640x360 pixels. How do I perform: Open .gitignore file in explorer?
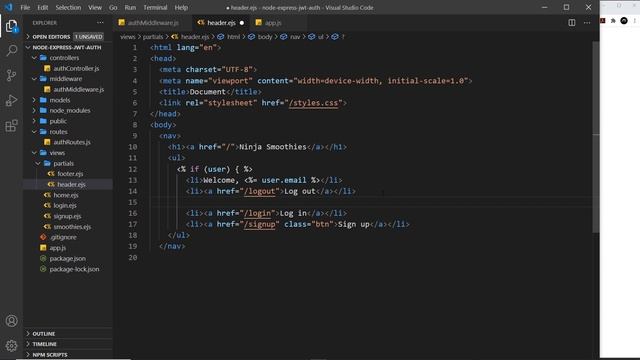63,237
